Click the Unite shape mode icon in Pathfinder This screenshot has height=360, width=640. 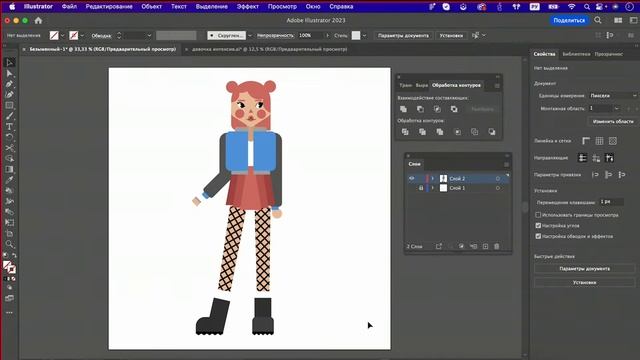(403, 109)
